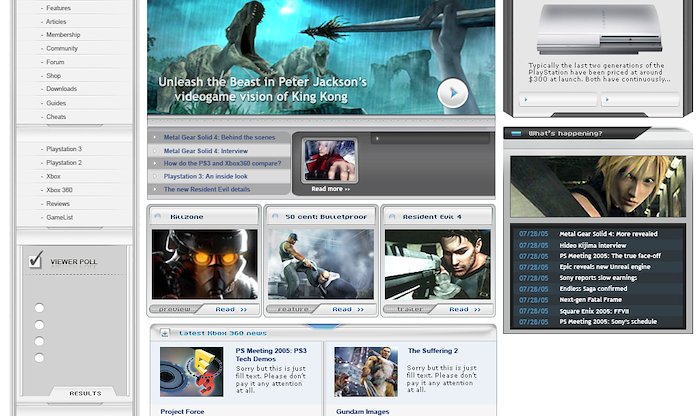Screen dimensions: 700x416
Task: Click the Results button in Viewer Poll
Action: coord(85,393)
